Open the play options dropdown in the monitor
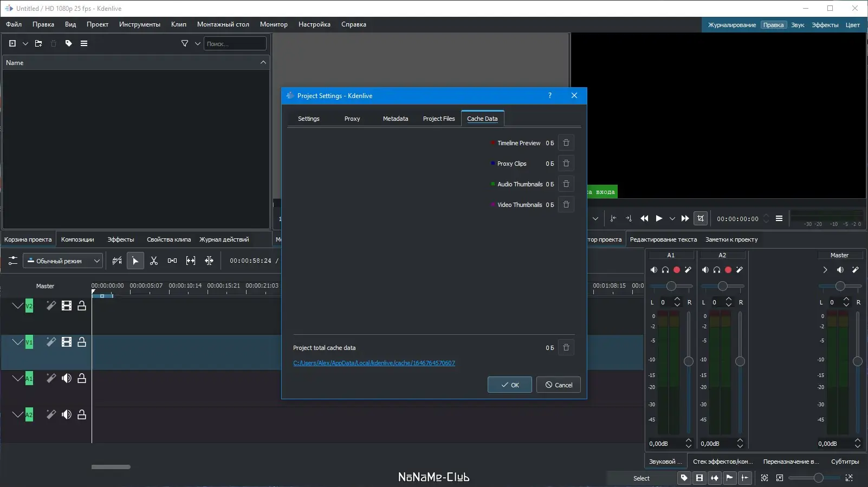Viewport: 868px width, 487px height. (672, 218)
